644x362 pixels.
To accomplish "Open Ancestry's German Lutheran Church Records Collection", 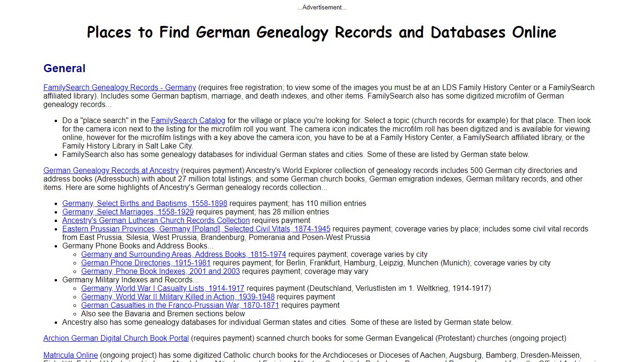I will coord(156,221).
